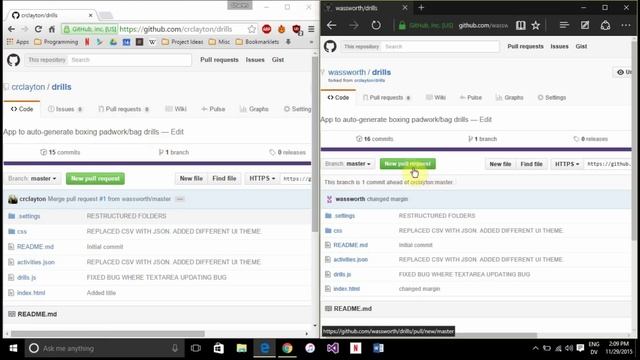Click New pull request in Chrome window
Viewport: 640px width, 360px height.
pyautogui.click(x=95, y=178)
